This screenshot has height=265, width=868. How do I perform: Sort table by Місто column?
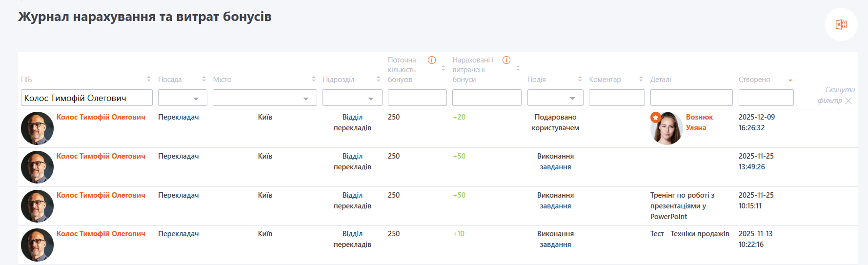point(313,79)
